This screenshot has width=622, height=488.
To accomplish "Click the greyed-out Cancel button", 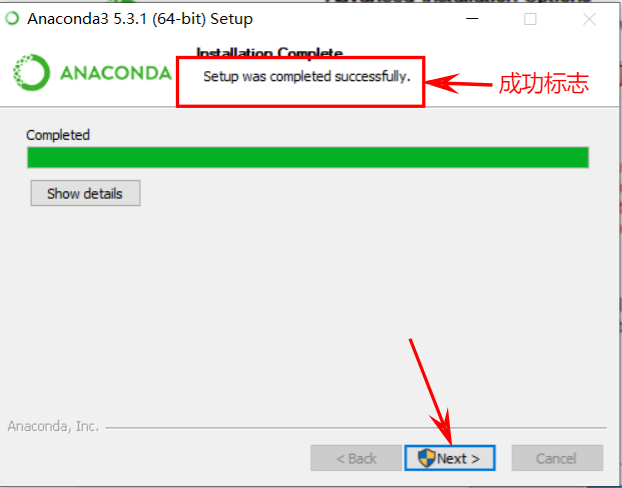I will tap(557, 458).
